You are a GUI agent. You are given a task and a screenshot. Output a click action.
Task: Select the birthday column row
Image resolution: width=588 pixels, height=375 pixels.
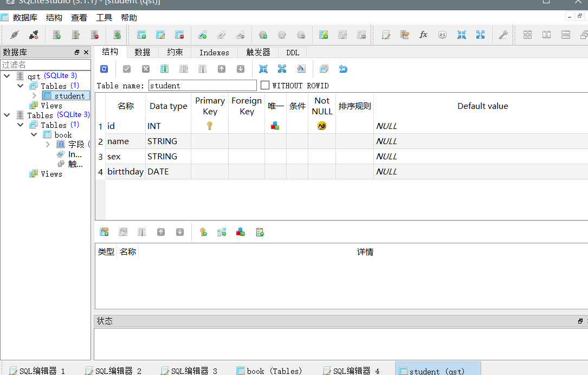click(x=341, y=171)
